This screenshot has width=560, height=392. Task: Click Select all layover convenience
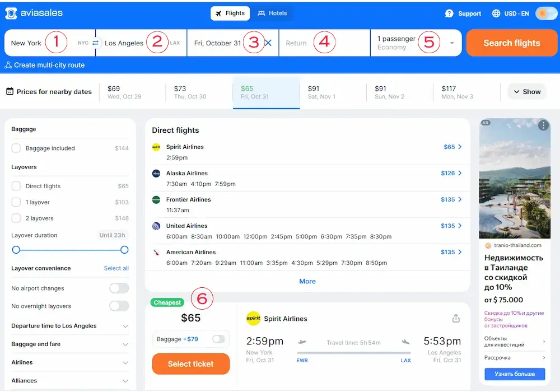click(116, 268)
